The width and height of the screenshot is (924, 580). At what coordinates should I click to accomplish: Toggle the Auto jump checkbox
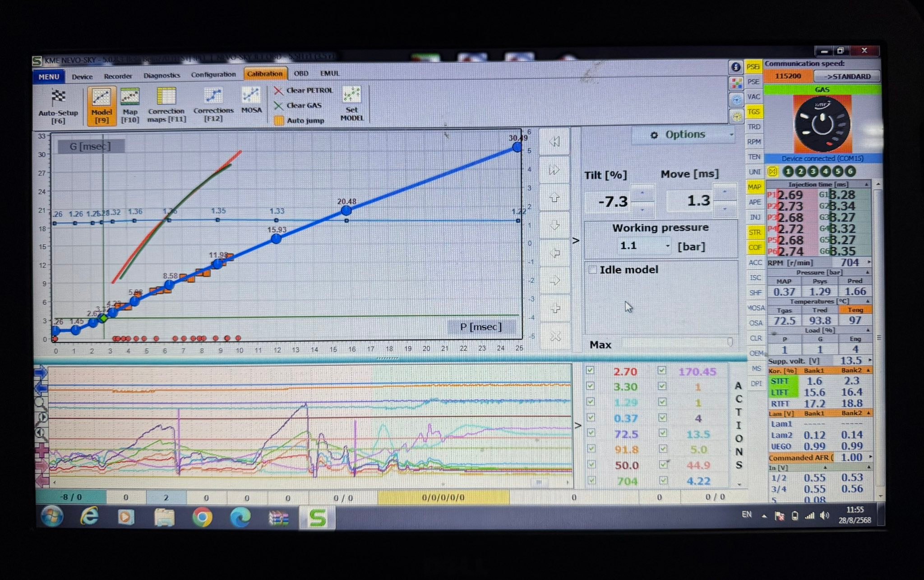point(279,120)
